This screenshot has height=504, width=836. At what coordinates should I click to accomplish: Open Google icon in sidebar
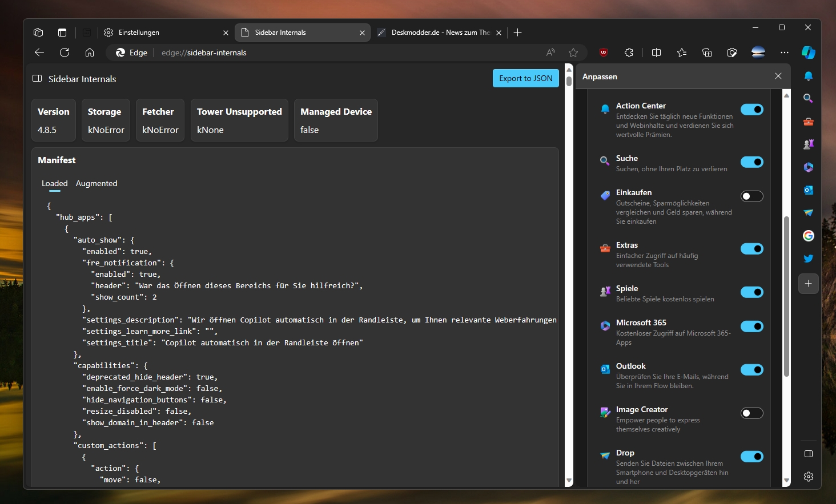click(x=809, y=236)
